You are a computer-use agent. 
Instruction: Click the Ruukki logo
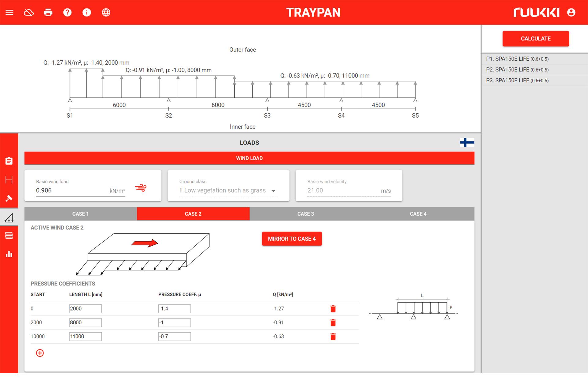[536, 13]
